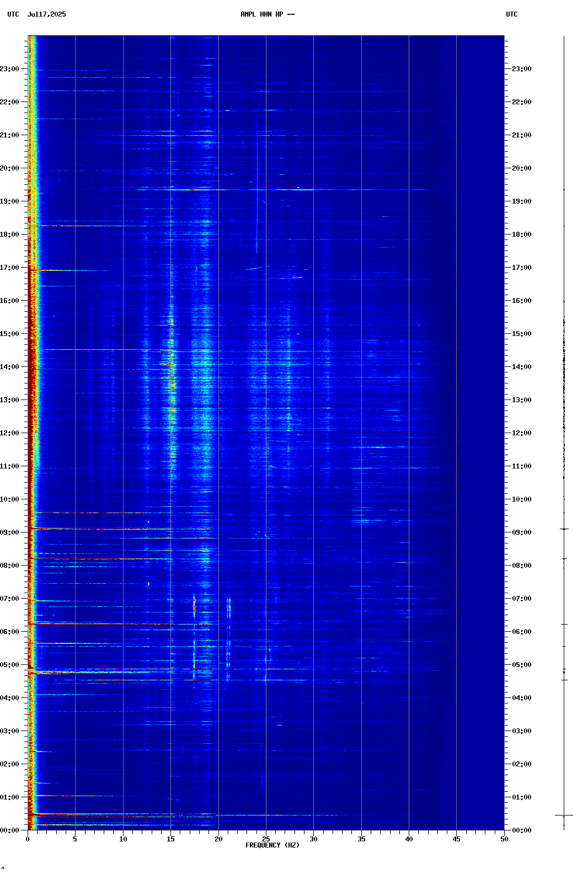Click the '20' frequency axis label
The height and width of the screenshot is (874, 588).
(218, 839)
